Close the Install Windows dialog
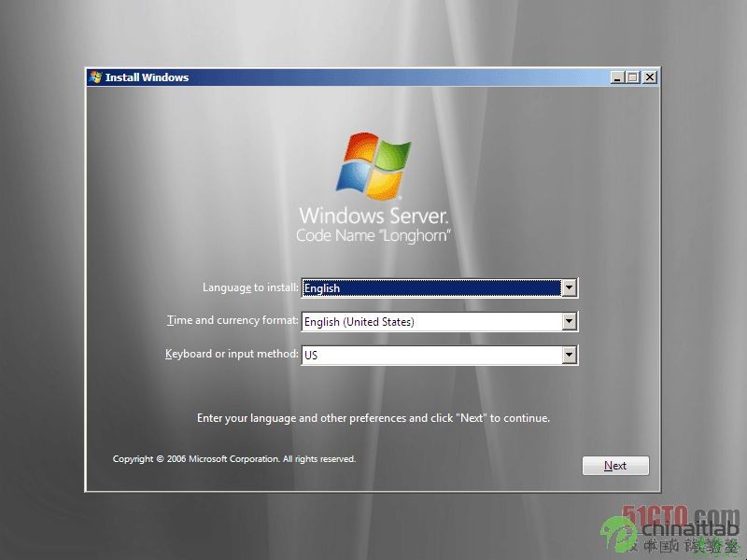Viewport: 747px width, 560px height. [x=650, y=77]
